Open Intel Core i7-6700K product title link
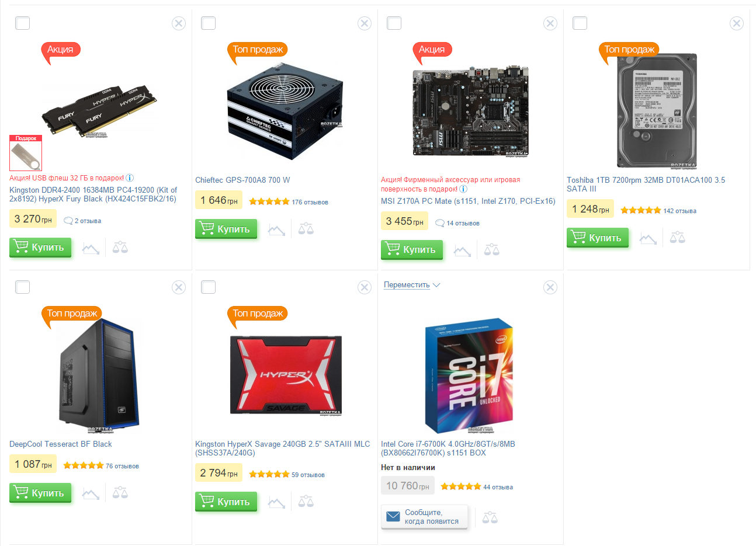This screenshot has width=756, height=546. coord(448,448)
